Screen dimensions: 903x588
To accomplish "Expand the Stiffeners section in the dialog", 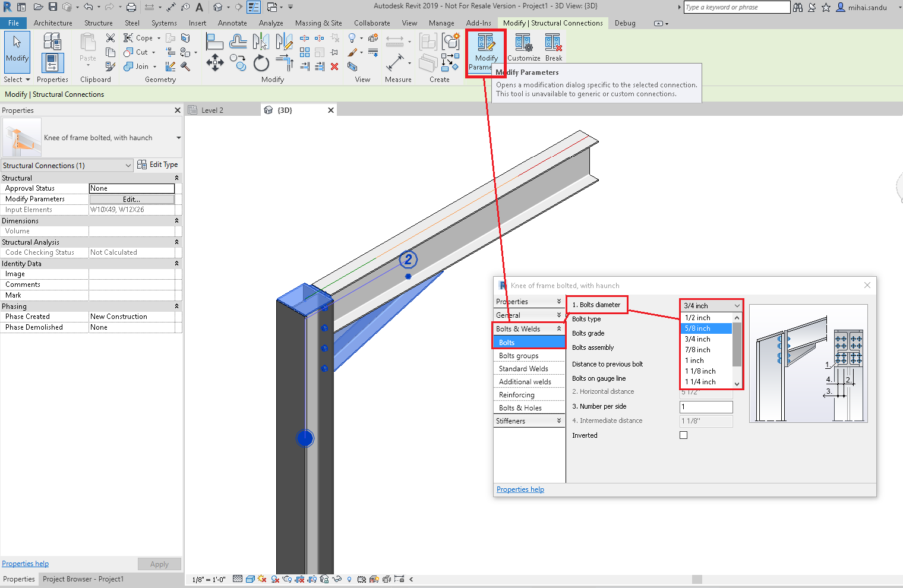I will (x=529, y=421).
